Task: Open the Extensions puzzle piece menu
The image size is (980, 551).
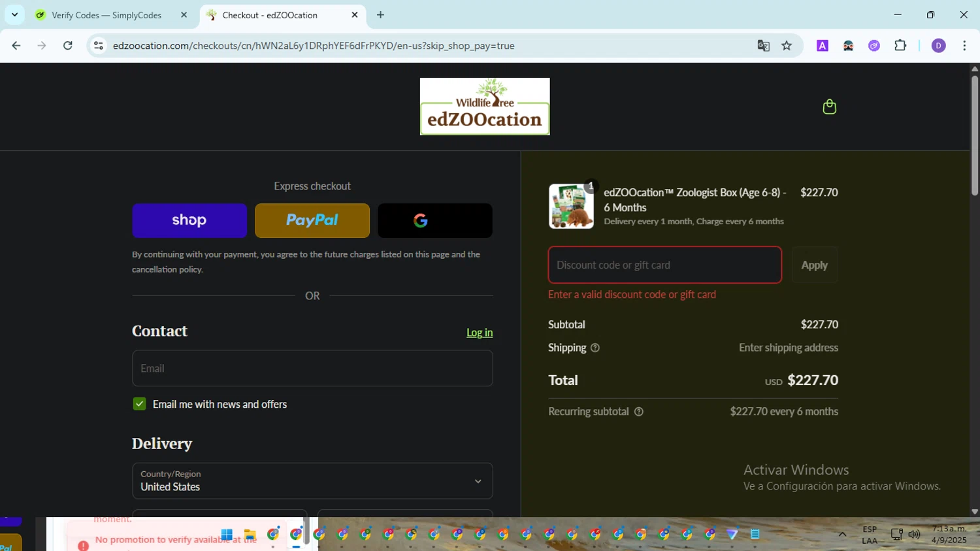Action: pos(900,46)
